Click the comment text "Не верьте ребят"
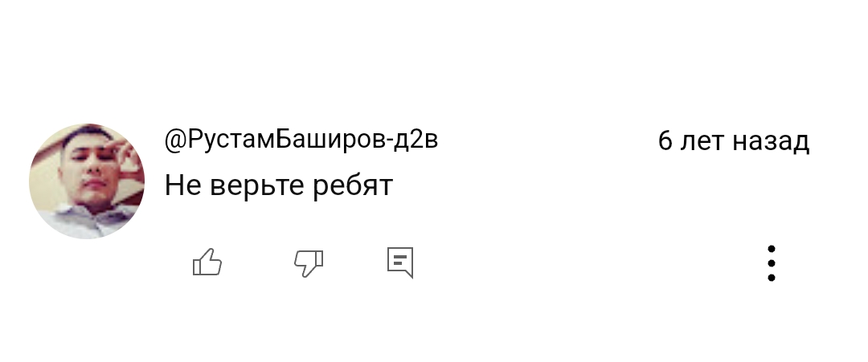Image resolution: width=868 pixels, height=362 pixels. point(279,186)
